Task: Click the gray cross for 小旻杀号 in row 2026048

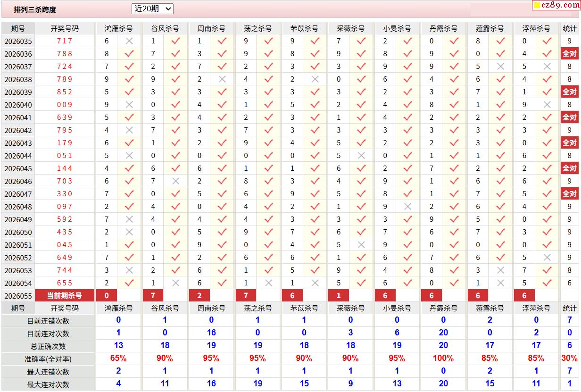Action: click(407, 207)
